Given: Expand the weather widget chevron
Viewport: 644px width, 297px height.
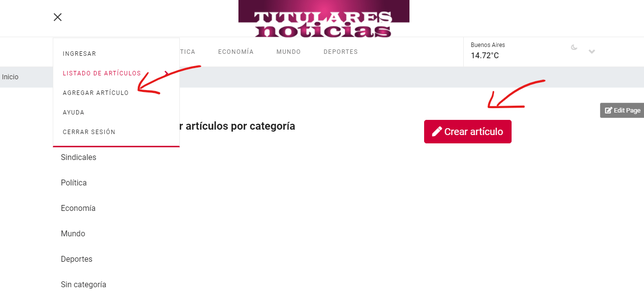Looking at the screenshot, I should point(592,51).
